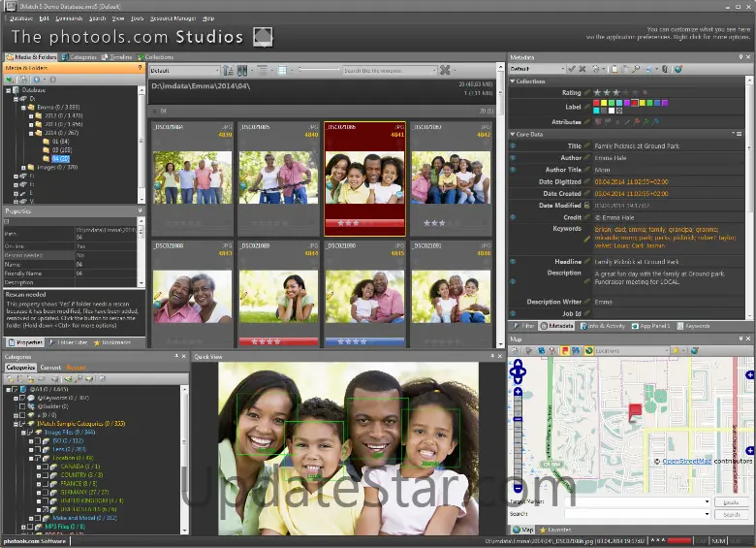Pin the Media & Folders panel
The image size is (756, 548).
coord(139,69)
